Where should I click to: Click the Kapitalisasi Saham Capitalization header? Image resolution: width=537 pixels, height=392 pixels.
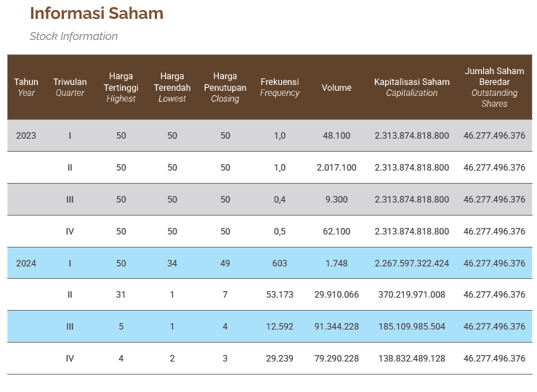(412, 87)
